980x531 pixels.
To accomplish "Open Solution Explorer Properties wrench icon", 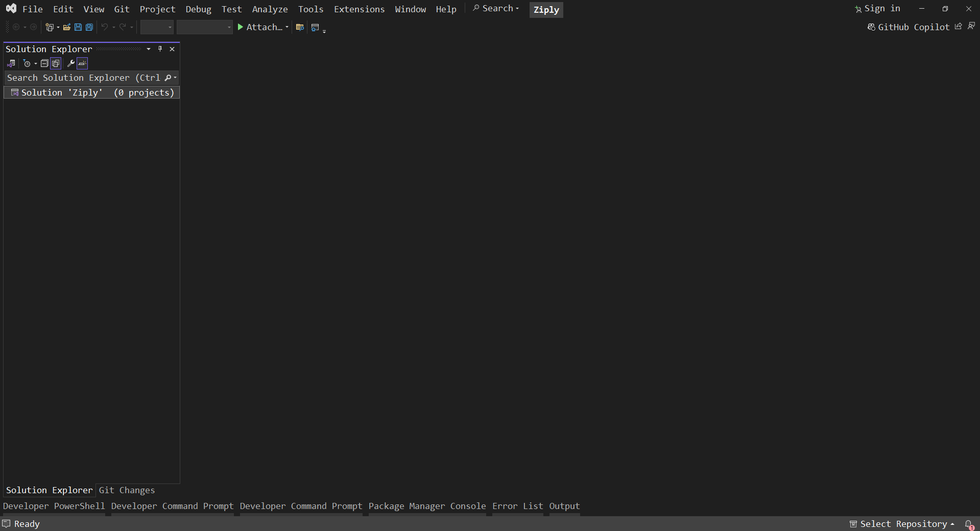I will 71,63.
